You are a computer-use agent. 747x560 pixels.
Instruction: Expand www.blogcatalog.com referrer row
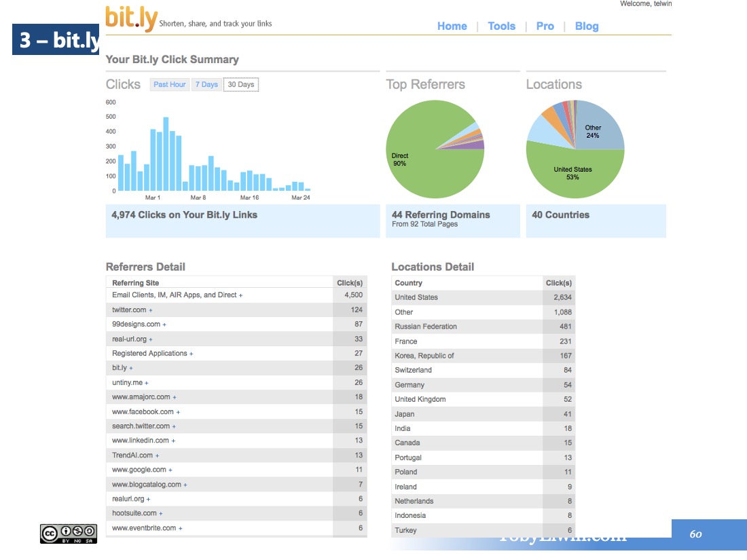pyautogui.click(x=185, y=485)
